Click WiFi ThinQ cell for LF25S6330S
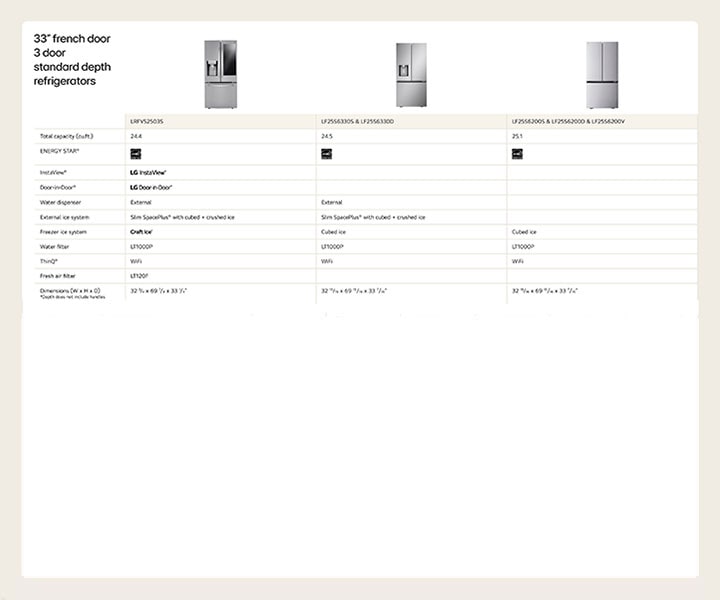Screen dimensions: 720x600 click(327, 261)
